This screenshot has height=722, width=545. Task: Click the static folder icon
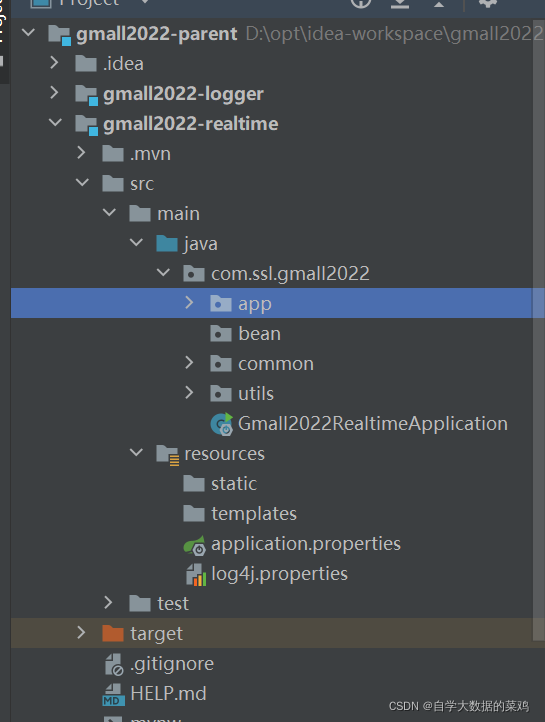[x=194, y=484]
